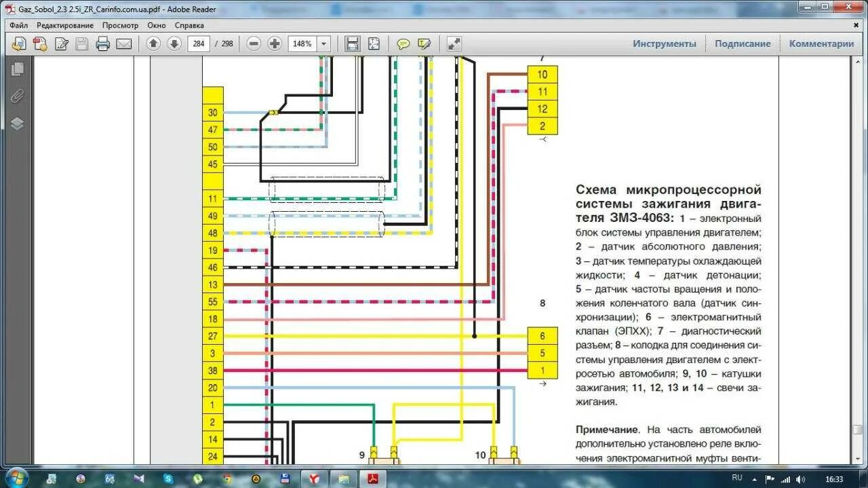This screenshot has height=488, width=868.
Task: Select the highlight text tool
Action: pyautogui.click(x=425, y=43)
